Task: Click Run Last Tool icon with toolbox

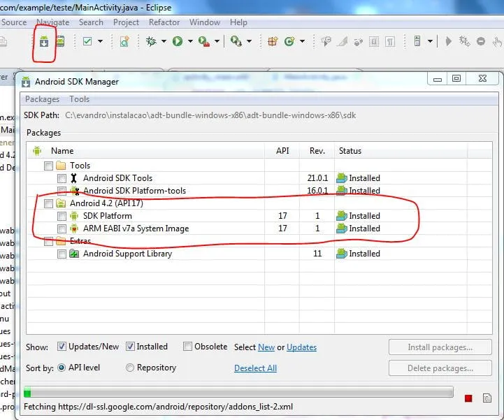Action: 204,41
